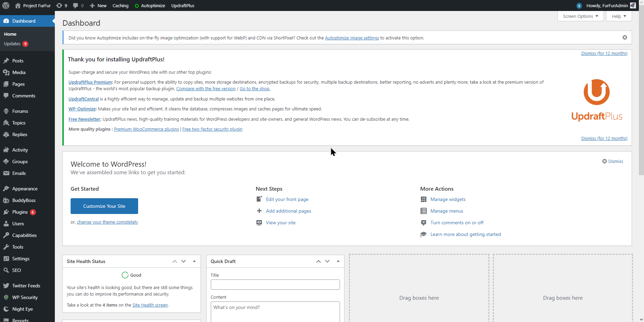Click the UpdraftPlus logo image
Viewport: 644px width, 322px height.
[597, 100]
